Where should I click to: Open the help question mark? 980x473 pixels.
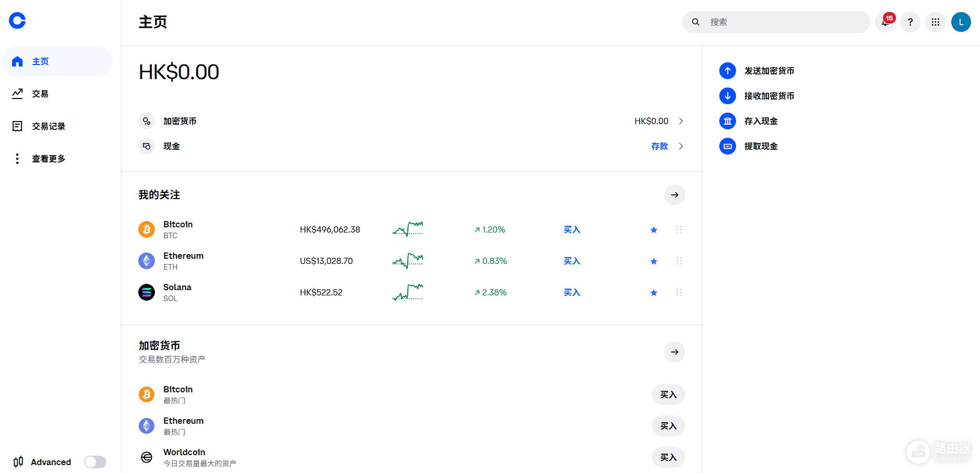point(910,22)
